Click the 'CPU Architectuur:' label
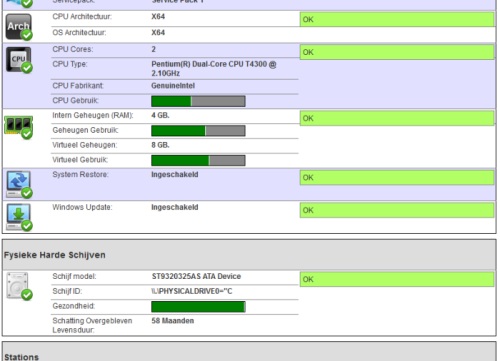 pos(82,17)
